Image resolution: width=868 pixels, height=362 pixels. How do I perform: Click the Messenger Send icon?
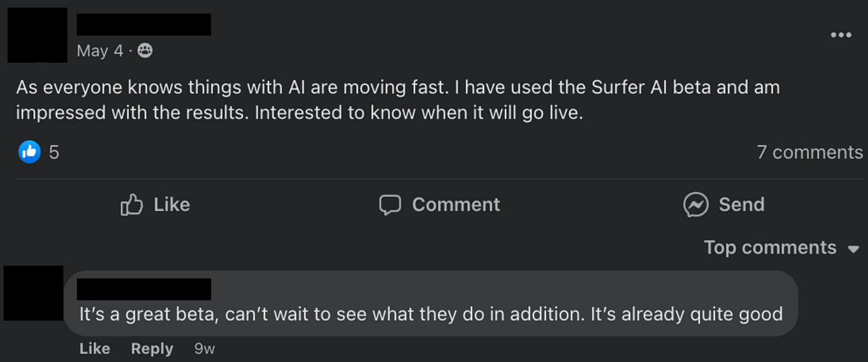pos(696,205)
